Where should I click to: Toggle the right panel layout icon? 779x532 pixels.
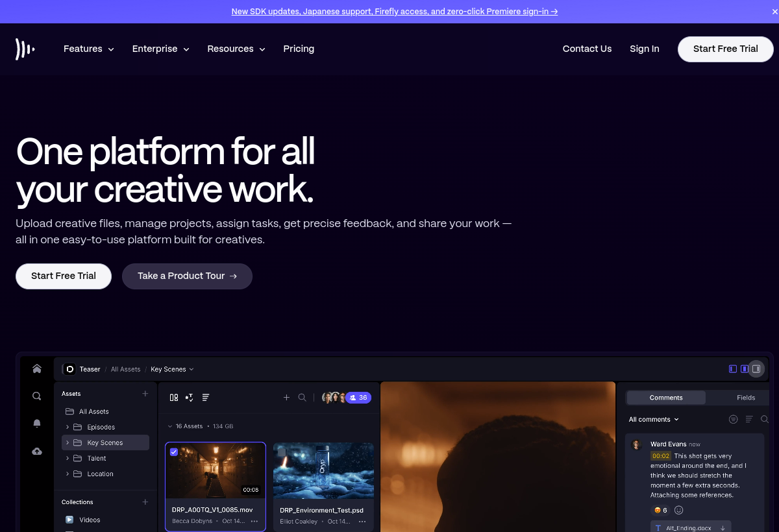tap(756, 369)
